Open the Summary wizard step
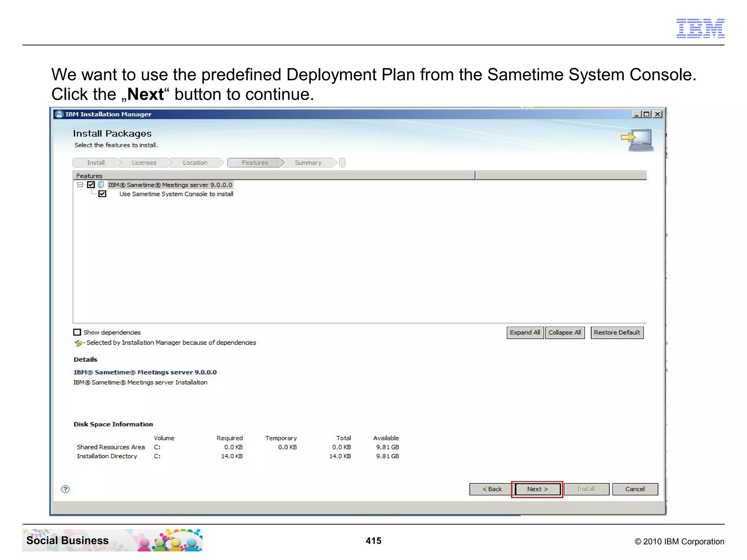Image resolution: width=747 pixels, height=560 pixels. tap(308, 163)
